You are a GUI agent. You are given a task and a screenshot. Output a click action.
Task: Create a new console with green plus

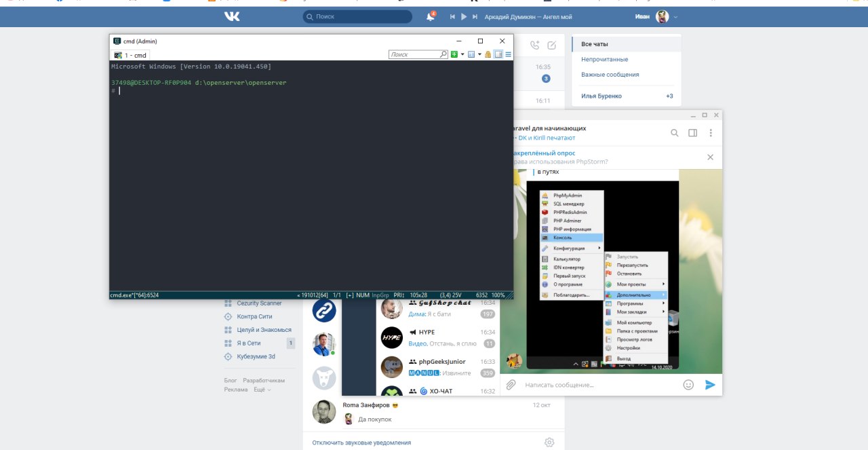[x=454, y=54]
